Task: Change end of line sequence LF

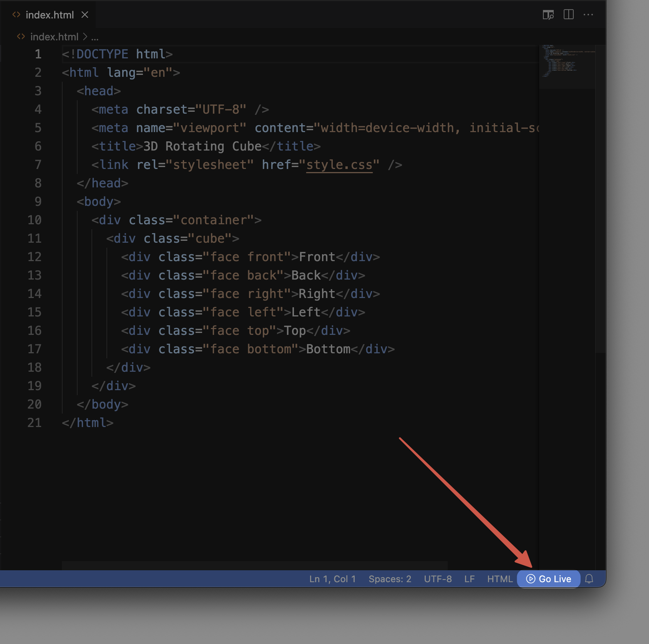Action: 469,579
